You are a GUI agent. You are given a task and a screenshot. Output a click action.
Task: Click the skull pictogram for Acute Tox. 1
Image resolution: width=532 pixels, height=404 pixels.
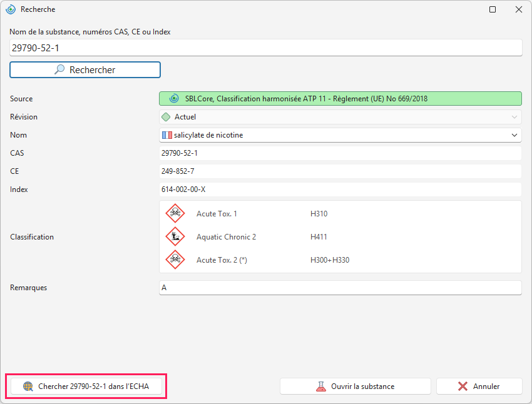coord(175,213)
